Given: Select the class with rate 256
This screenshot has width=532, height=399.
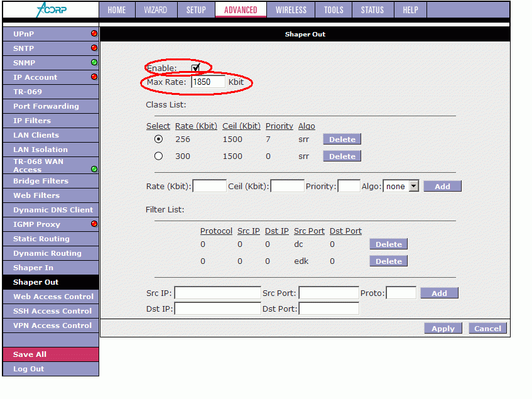Looking at the screenshot, I should click(x=158, y=139).
